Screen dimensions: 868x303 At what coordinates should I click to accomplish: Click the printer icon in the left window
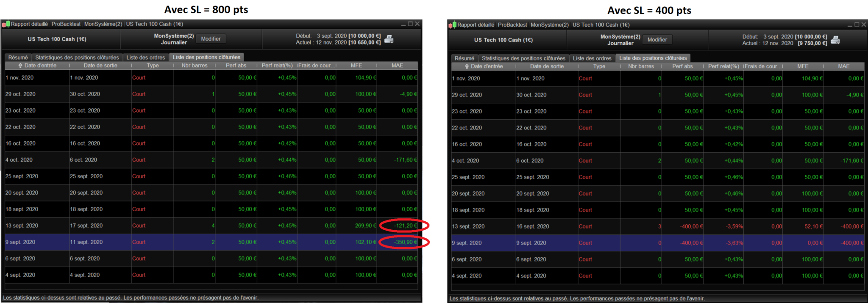[x=389, y=39]
